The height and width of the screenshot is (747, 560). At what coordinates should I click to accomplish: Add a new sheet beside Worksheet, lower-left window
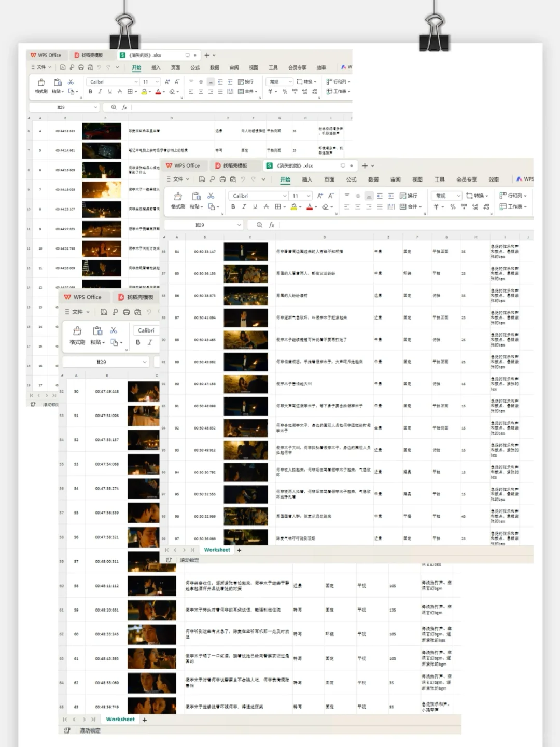(145, 720)
